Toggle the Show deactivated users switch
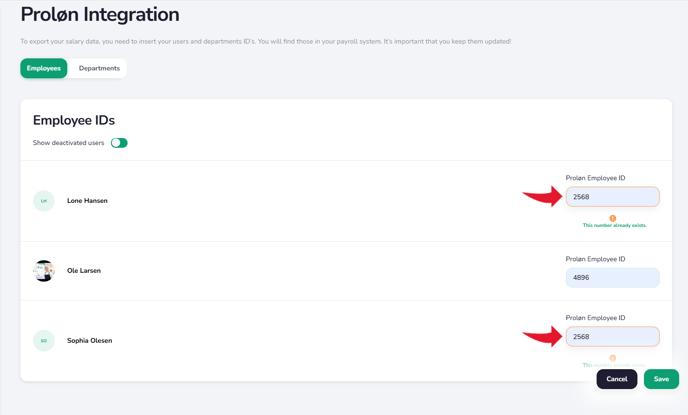This screenshot has height=415, width=688. click(x=119, y=143)
